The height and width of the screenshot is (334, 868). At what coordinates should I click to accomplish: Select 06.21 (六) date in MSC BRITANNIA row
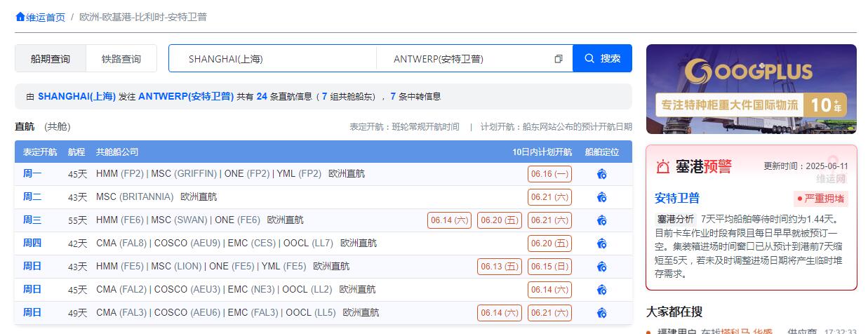point(549,197)
